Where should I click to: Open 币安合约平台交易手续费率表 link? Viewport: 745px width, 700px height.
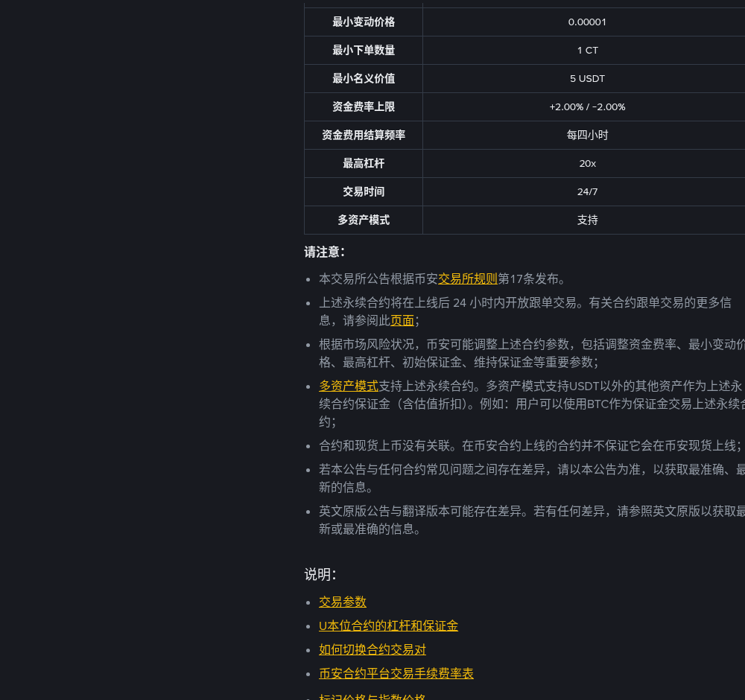[396, 673]
